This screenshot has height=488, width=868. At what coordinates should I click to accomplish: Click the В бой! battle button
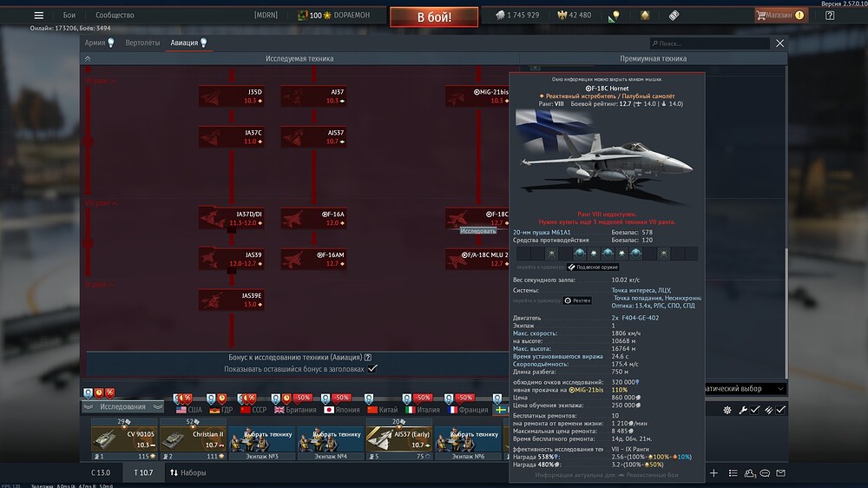pos(434,17)
